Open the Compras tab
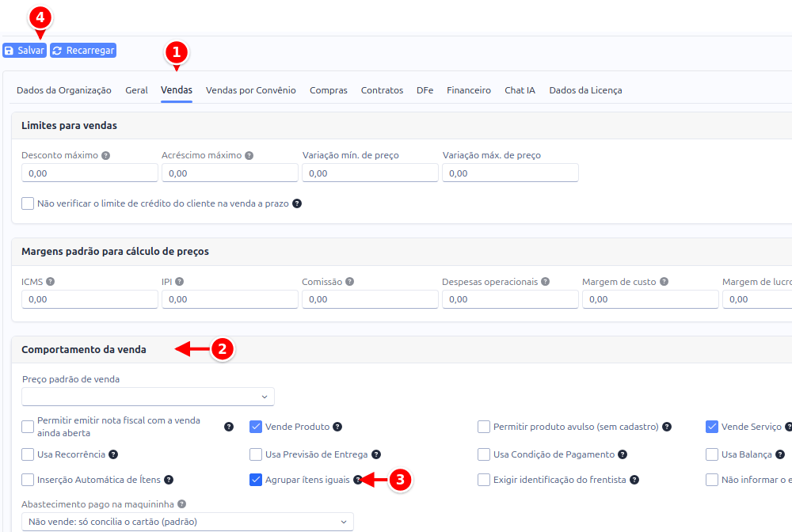Image resolution: width=792 pixels, height=532 pixels. click(329, 90)
